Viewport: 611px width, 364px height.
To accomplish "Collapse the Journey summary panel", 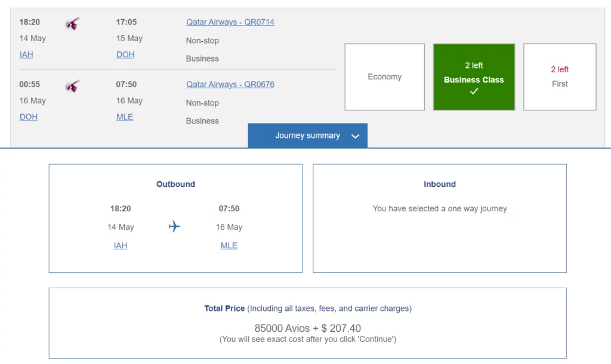I will click(x=307, y=135).
